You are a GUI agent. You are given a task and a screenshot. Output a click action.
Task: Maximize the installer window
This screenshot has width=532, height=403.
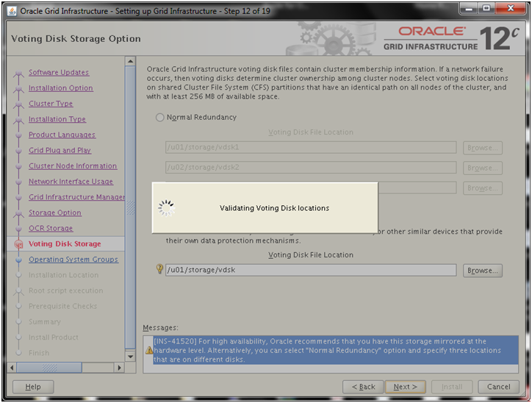[486, 9]
